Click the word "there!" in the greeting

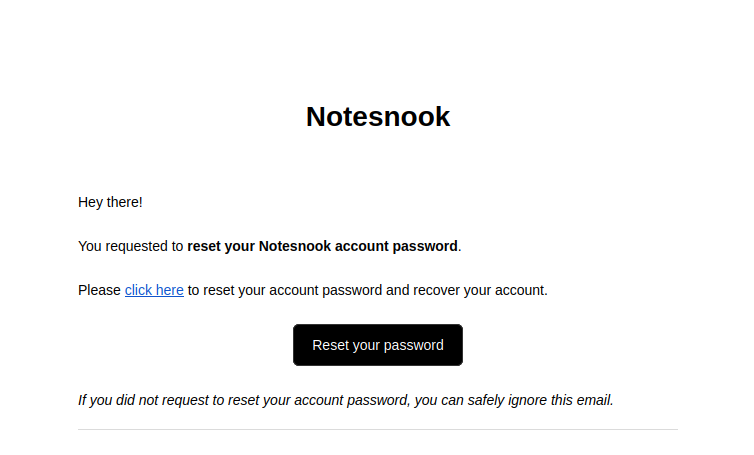click(x=125, y=202)
